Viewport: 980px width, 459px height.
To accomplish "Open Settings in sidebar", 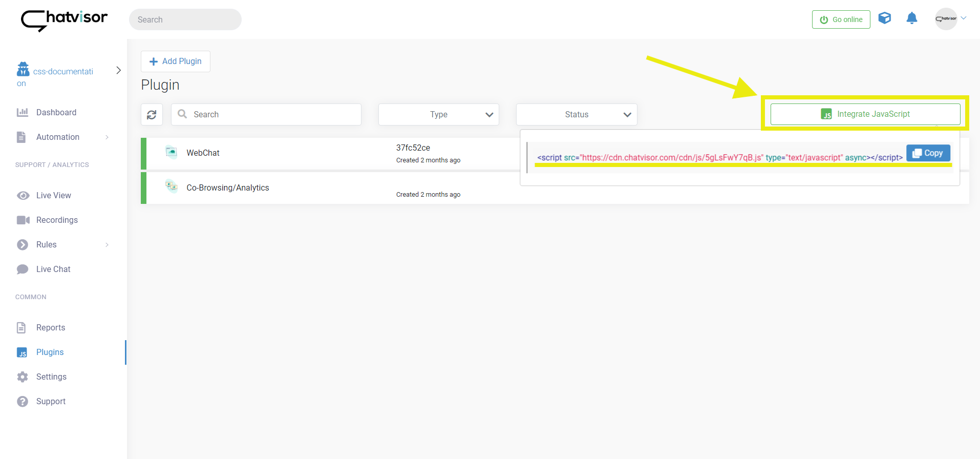I will pos(51,377).
